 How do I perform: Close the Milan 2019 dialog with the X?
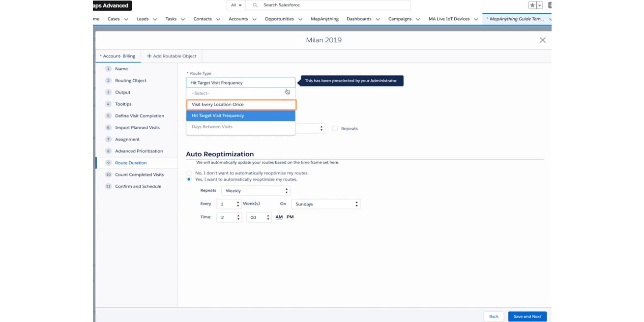click(543, 40)
